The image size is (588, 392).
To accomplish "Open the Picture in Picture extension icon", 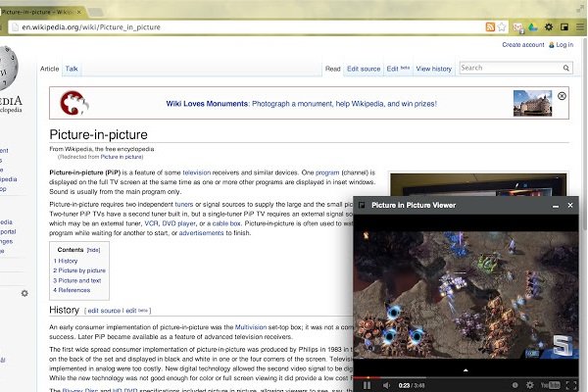I will click(564, 27).
